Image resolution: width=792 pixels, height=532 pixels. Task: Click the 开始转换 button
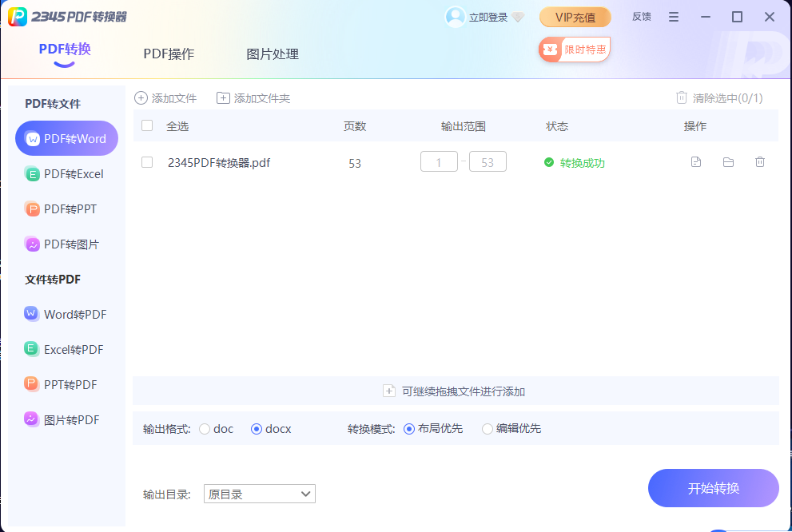pos(713,488)
